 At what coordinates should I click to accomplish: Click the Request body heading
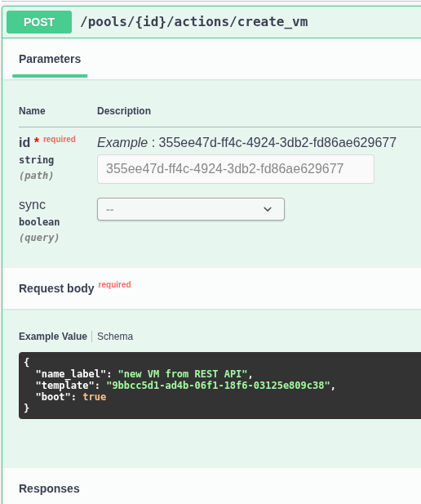point(56,288)
